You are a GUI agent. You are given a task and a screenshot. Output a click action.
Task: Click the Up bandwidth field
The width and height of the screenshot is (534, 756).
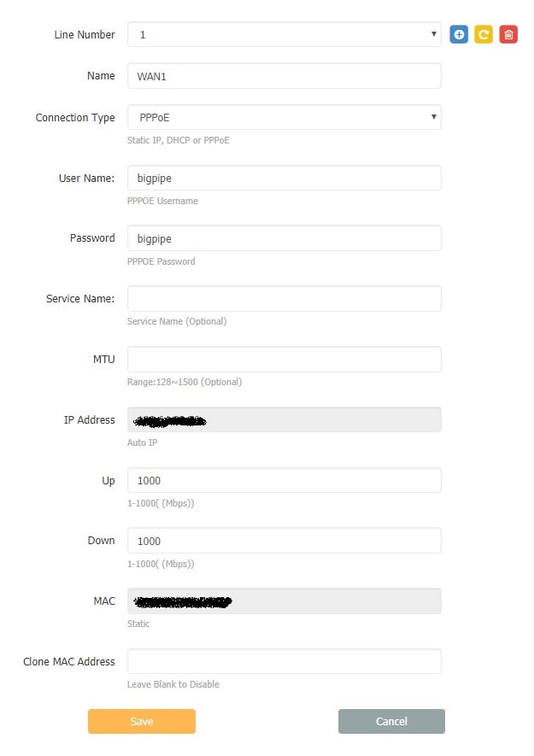click(x=285, y=480)
